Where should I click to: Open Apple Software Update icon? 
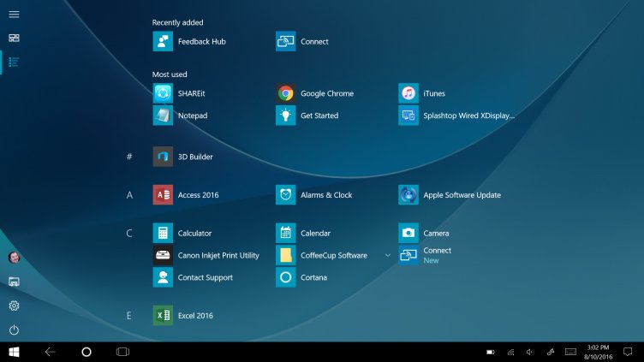pos(408,195)
